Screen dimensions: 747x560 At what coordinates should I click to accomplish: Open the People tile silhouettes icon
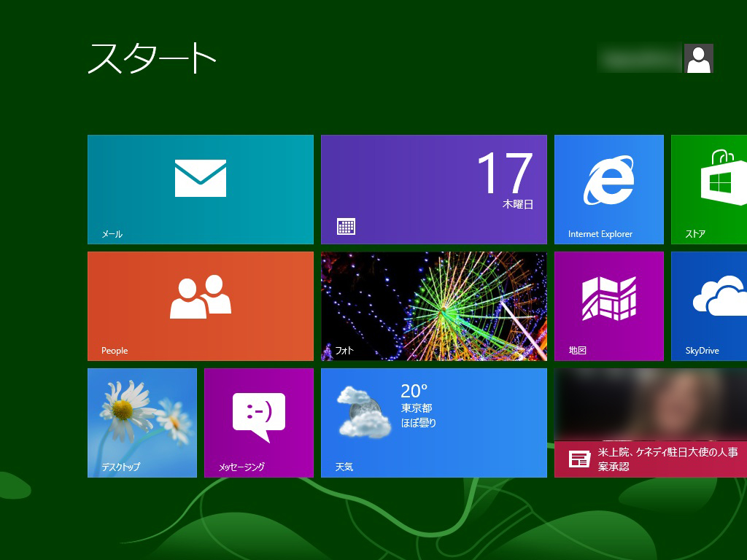point(201,297)
